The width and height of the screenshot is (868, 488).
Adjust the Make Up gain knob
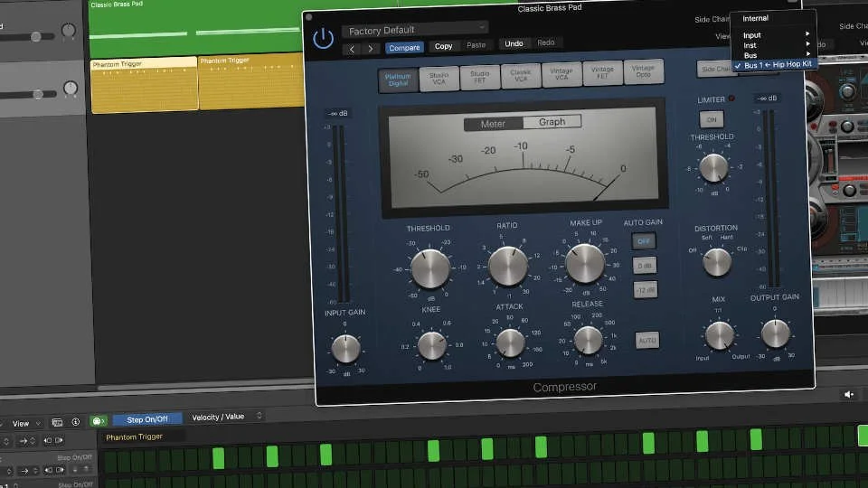pyautogui.click(x=585, y=263)
